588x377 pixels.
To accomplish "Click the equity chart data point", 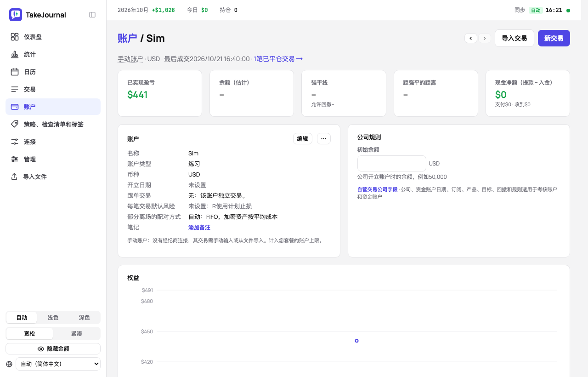I will point(356,341).
